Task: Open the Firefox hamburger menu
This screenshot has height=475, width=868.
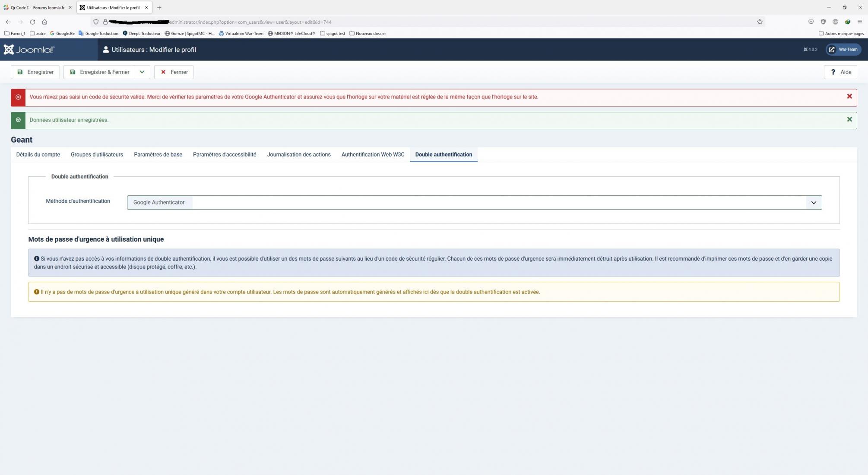Action: tap(860, 22)
